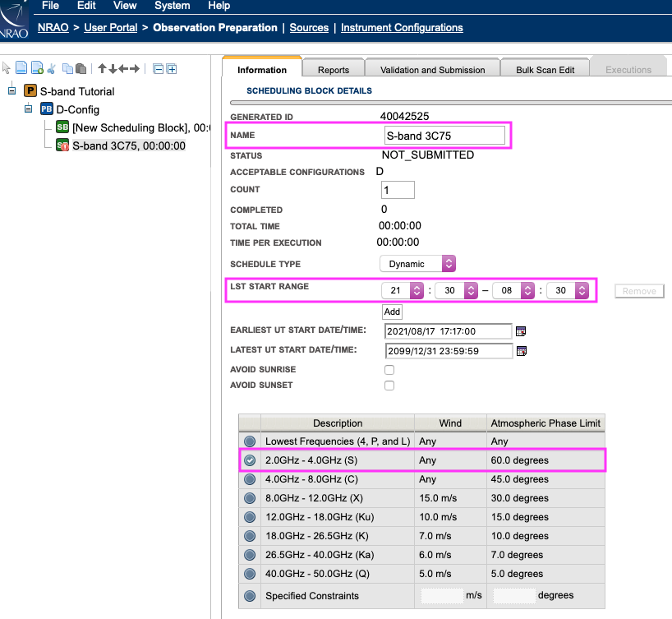Viewport: 672px width, 619px height.
Task: Open calendar picker for latest UT start
Action: [520, 351]
